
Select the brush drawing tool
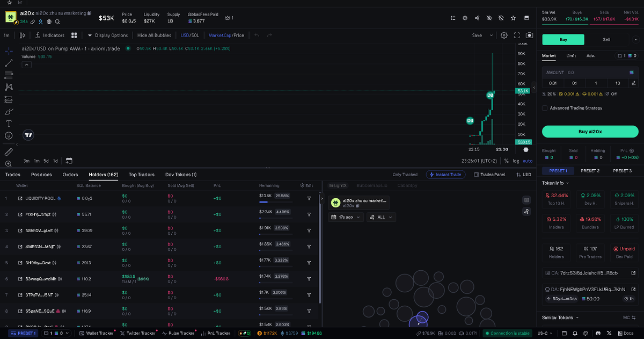click(9, 112)
